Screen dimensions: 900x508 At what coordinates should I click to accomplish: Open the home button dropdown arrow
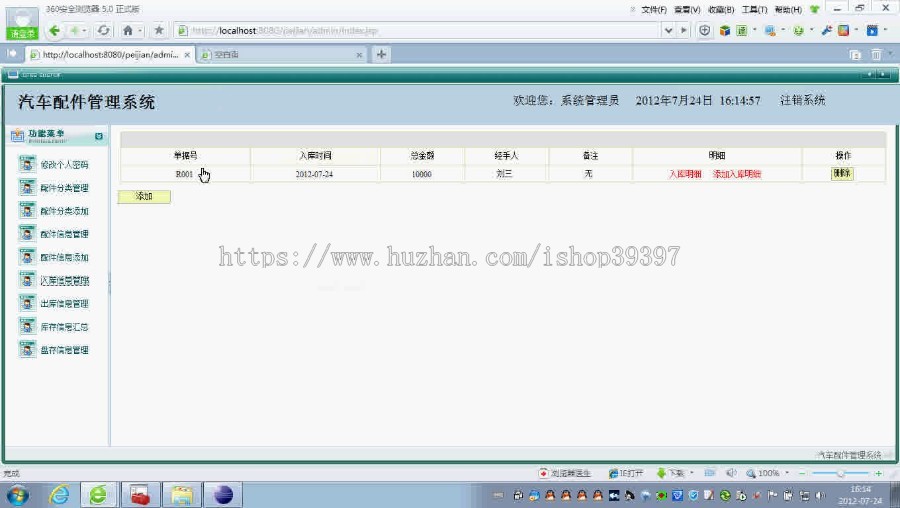point(140,30)
